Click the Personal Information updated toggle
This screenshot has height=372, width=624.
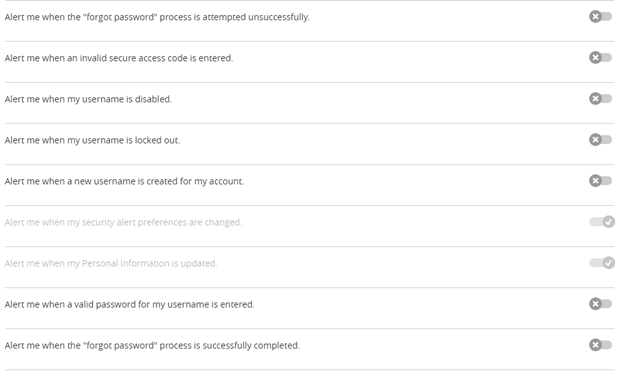click(602, 263)
